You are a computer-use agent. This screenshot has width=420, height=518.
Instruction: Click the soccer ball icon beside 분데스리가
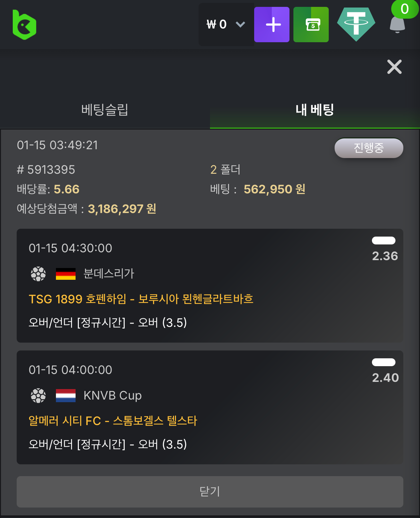pos(38,274)
